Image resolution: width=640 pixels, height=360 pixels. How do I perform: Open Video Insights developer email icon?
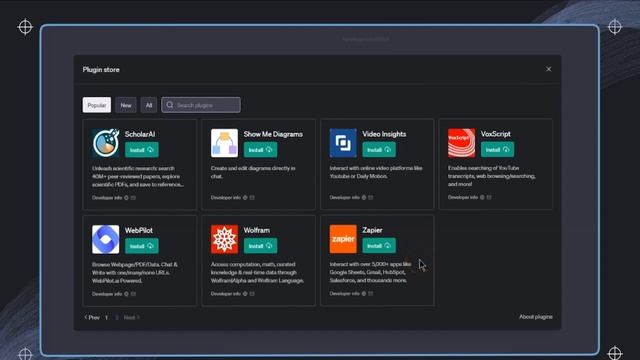coord(371,198)
